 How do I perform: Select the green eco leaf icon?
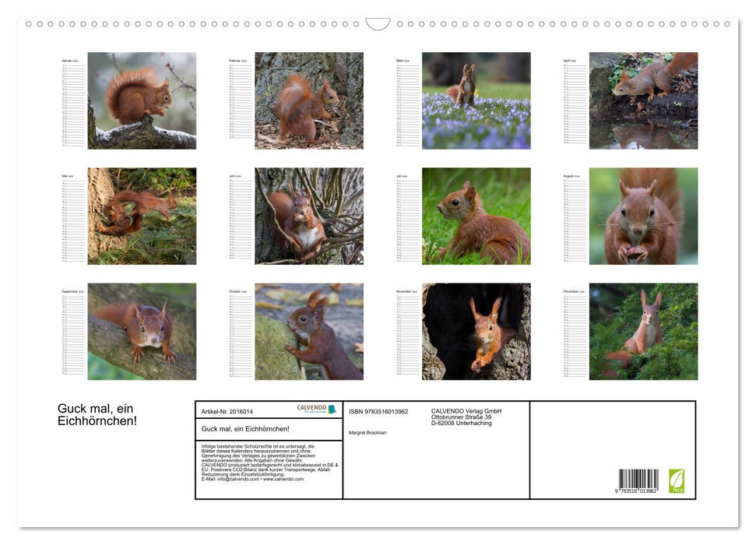click(x=677, y=481)
